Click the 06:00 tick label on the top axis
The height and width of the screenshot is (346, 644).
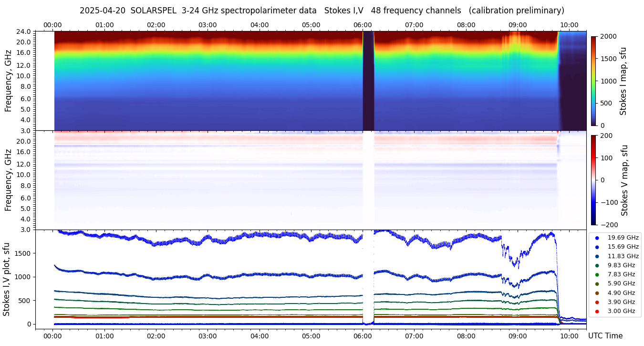pos(363,25)
